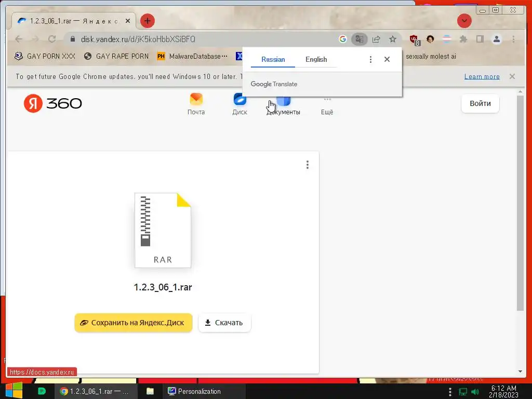Open Learn more about Chrome updates
532x399 pixels.
click(482, 77)
